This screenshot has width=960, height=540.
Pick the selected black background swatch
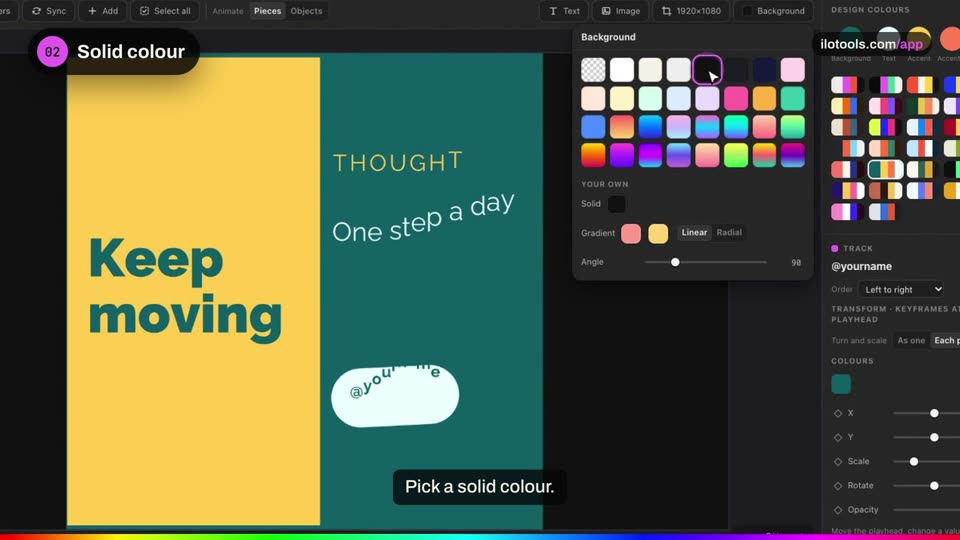pyautogui.click(x=707, y=70)
